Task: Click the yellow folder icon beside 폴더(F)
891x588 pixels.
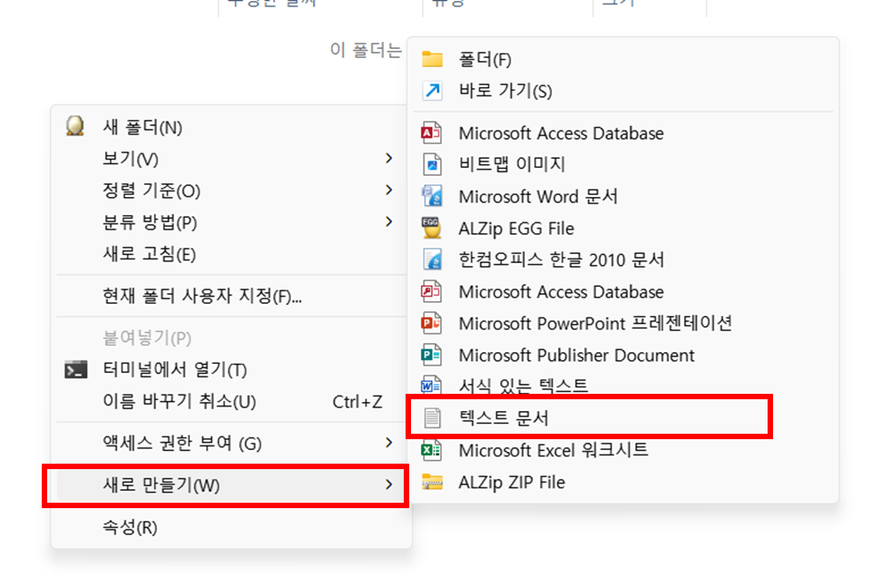Action: 432,59
